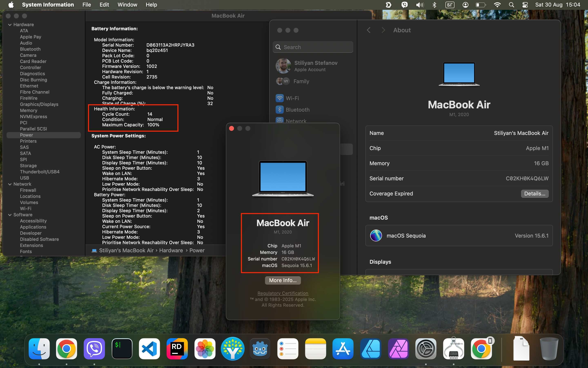Open the Apple menu

click(11, 5)
